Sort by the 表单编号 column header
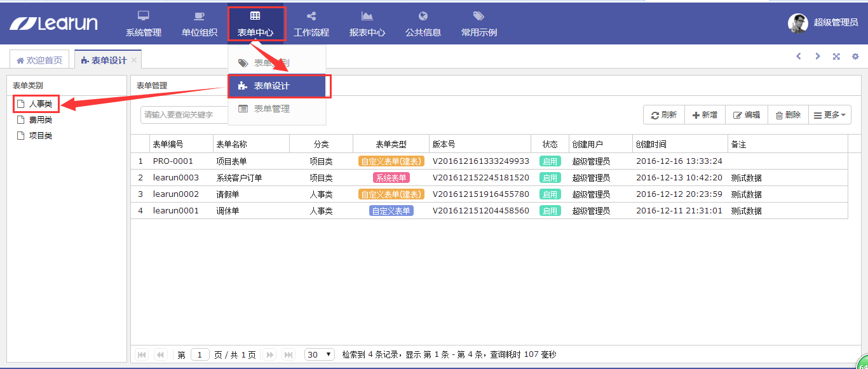The height and width of the screenshot is (369, 868). [181, 145]
